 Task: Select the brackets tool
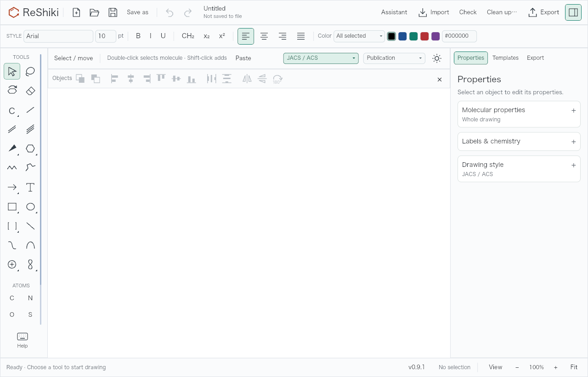[12, 226]
